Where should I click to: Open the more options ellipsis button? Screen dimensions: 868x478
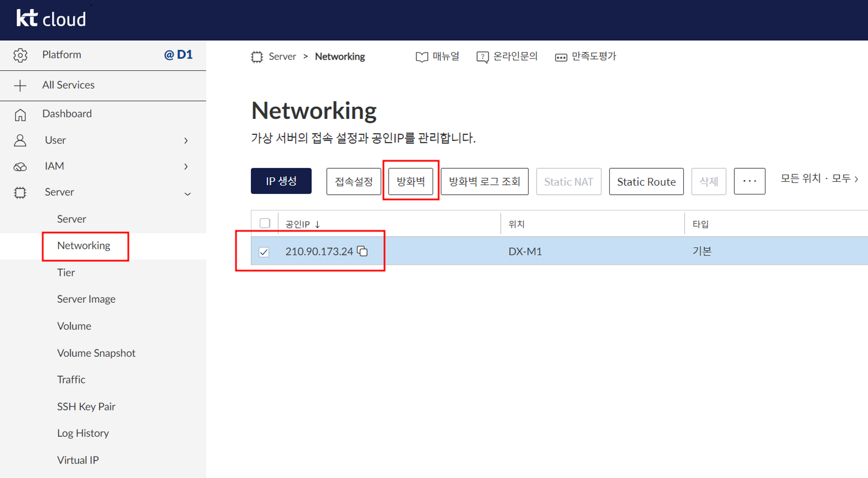(749, 181)
